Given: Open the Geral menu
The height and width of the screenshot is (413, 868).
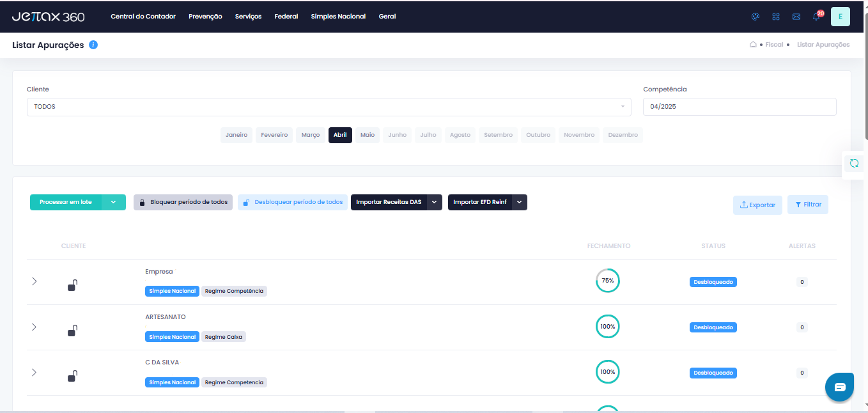Looking at the screenshot, I should click(387, 17).
